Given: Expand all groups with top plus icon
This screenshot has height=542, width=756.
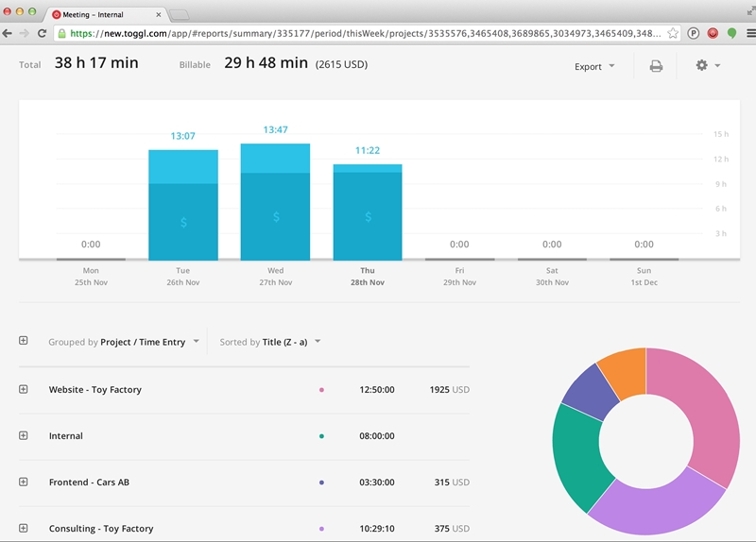Looking at the screenshot, I should [x=23, y=341].
